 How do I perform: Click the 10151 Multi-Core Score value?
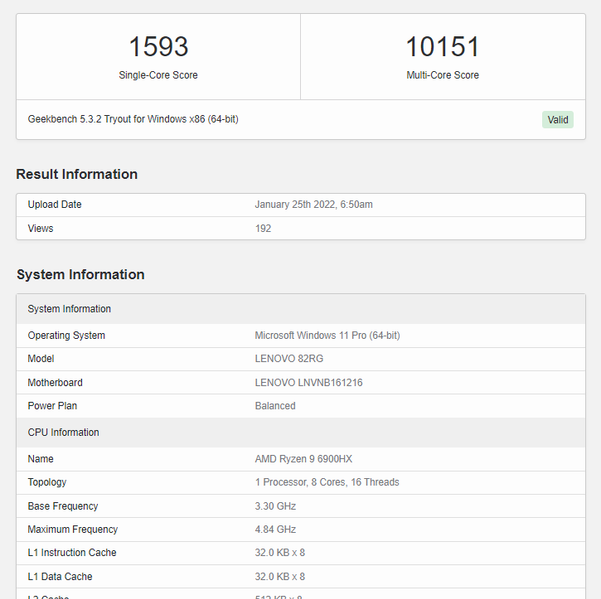(442, 47)
